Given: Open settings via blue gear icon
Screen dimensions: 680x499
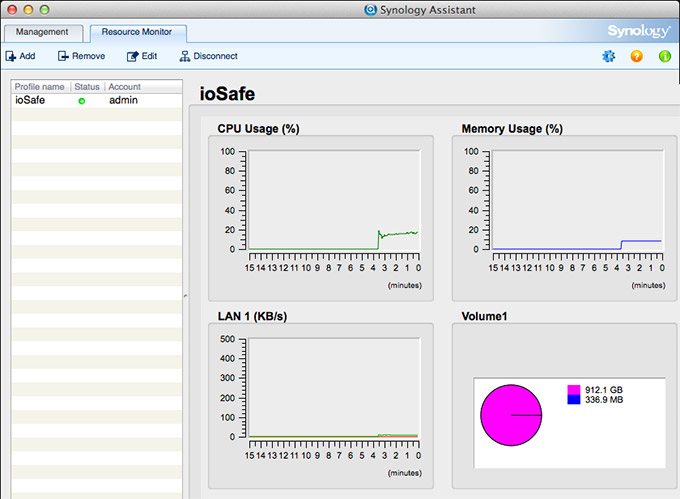Looking at the screenshot, I should (609, 56).
